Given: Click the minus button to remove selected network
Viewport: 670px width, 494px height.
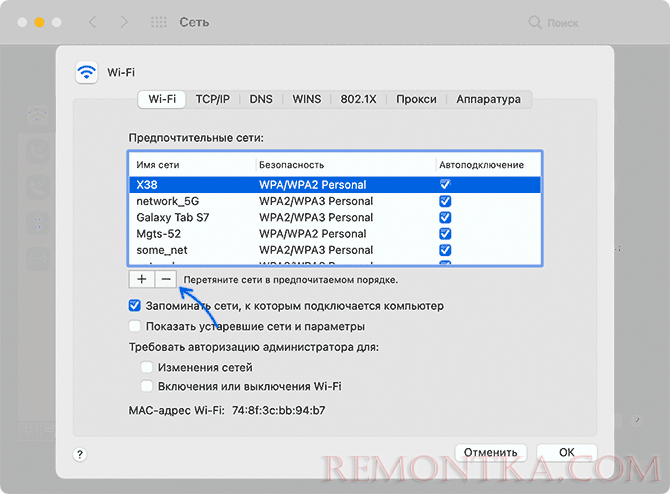Looking at the screenshot, I should 166,279.
